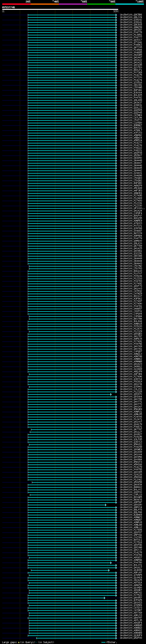Select hit UniRef100_B7FHZ5
This screenshot has width=146, height=644.
tap(131, 600)
